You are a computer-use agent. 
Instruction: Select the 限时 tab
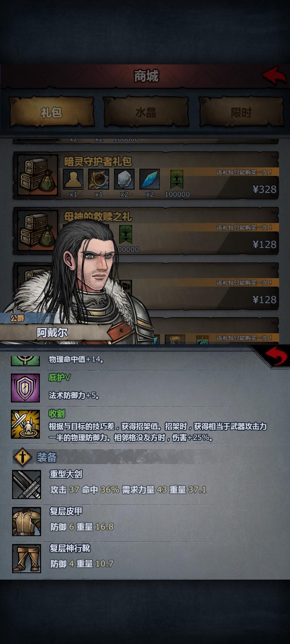(x=241, y=112)
